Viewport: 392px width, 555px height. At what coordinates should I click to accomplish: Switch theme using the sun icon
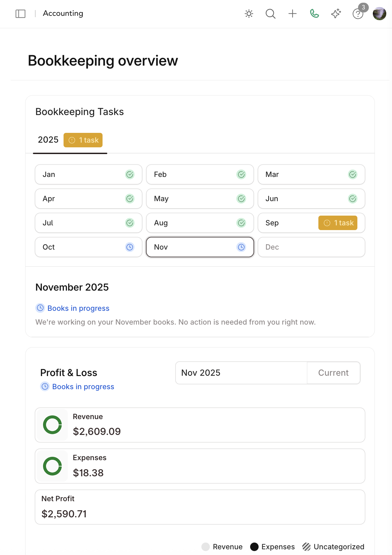click(x=249, y=14)
